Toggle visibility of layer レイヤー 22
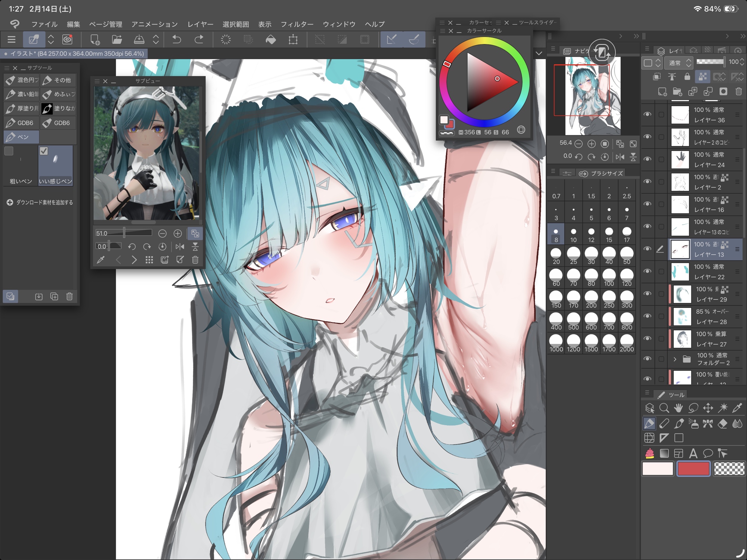Screen dimensions: 747x560 (647, 271)
